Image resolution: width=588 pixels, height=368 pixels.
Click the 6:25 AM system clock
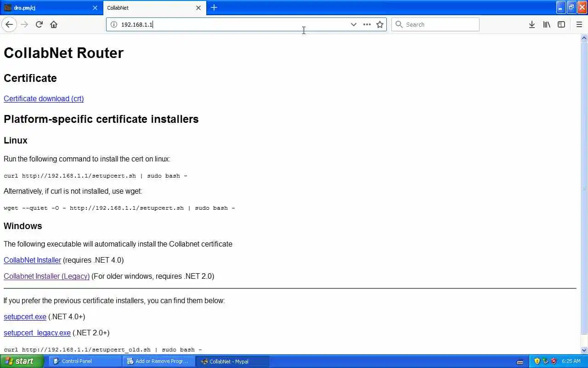(571, 362)
